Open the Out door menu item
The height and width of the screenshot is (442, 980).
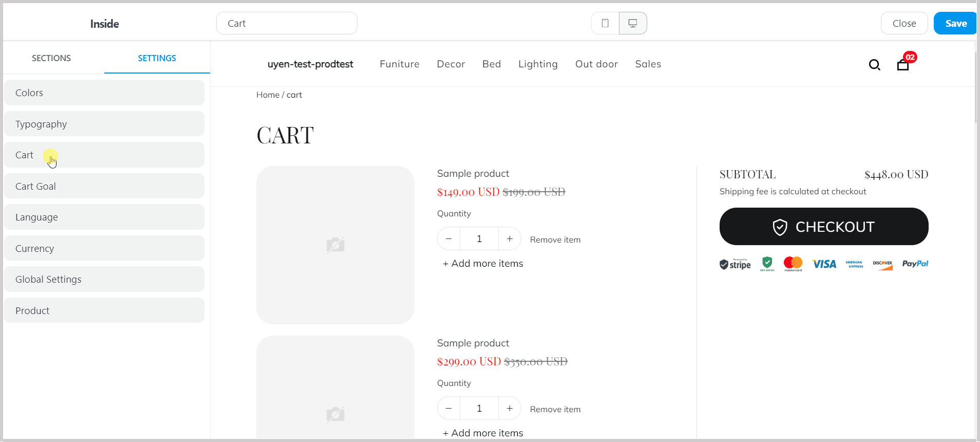click(x=596, y=64)
